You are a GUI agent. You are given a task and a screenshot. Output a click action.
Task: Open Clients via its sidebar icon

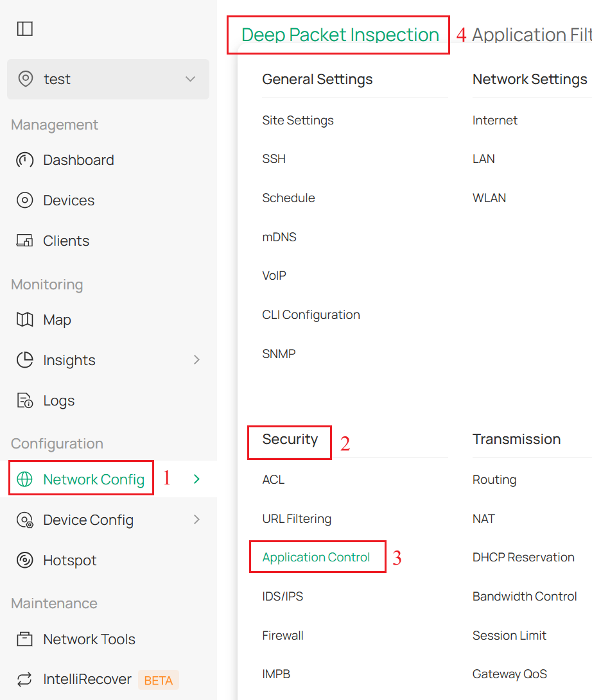(24, 241)
